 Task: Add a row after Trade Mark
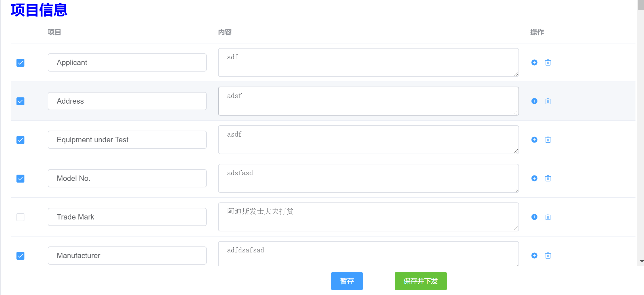(x=534, y=217)
